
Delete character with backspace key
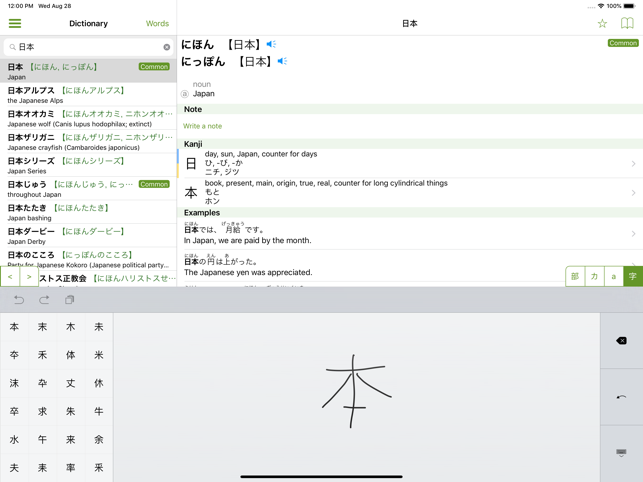tap(621, 340)
